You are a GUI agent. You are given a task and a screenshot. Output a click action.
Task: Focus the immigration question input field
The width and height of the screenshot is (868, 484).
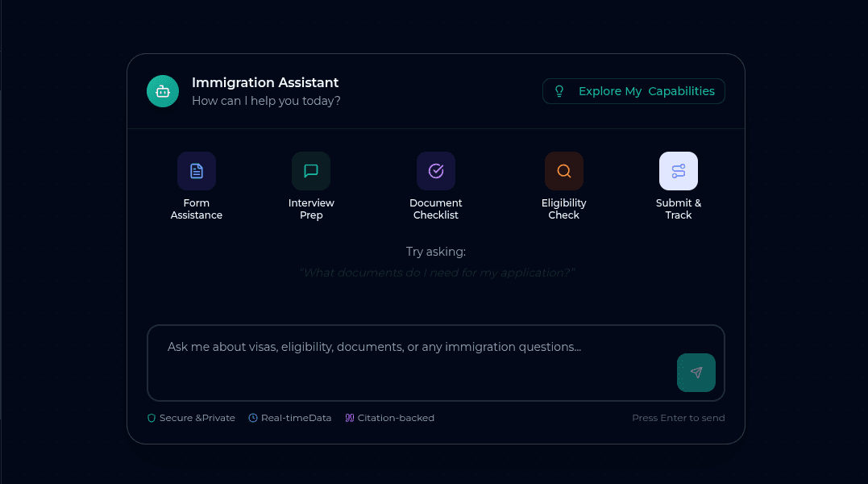tap(436, 363)
